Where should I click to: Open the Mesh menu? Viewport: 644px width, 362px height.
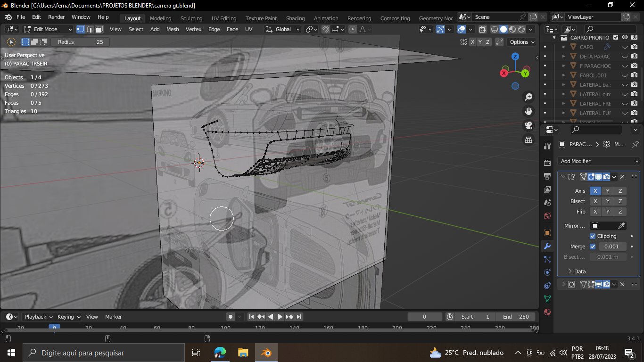[x=173, y=29]
